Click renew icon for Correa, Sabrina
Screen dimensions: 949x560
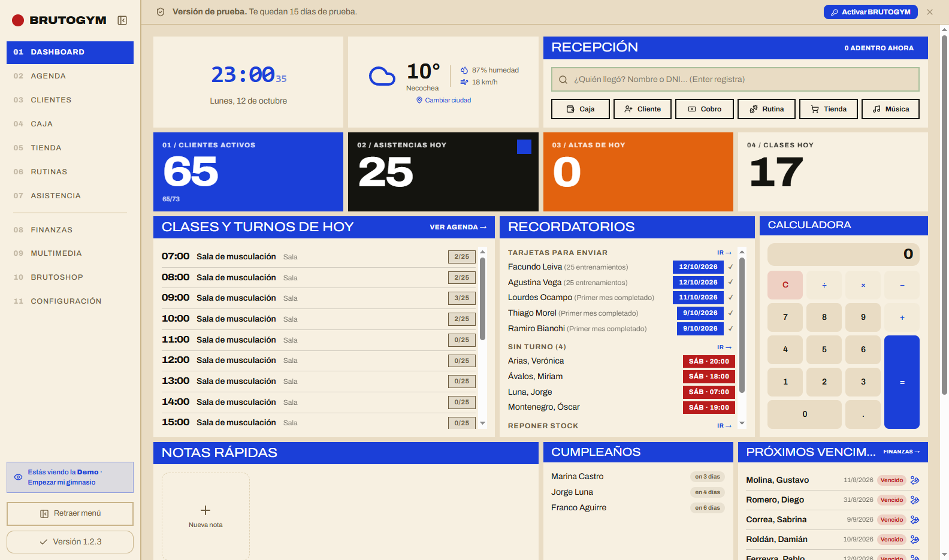click(915, 520)
